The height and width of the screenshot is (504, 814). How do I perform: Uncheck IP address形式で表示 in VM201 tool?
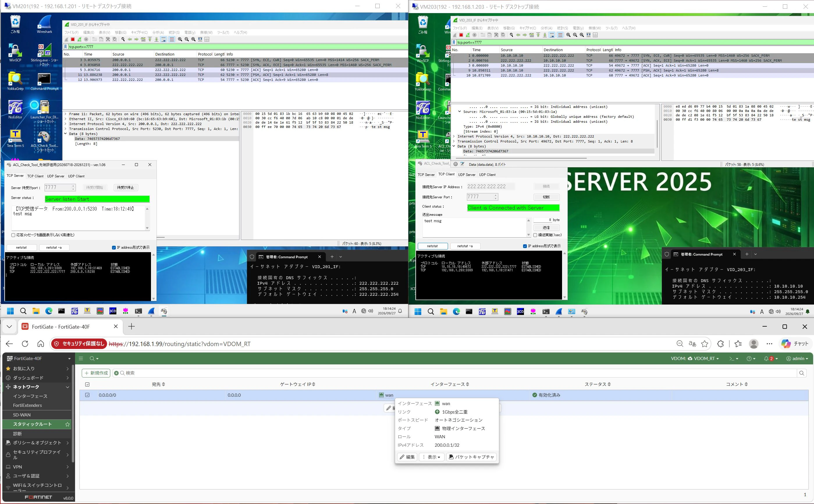click(x=114, y=248)
